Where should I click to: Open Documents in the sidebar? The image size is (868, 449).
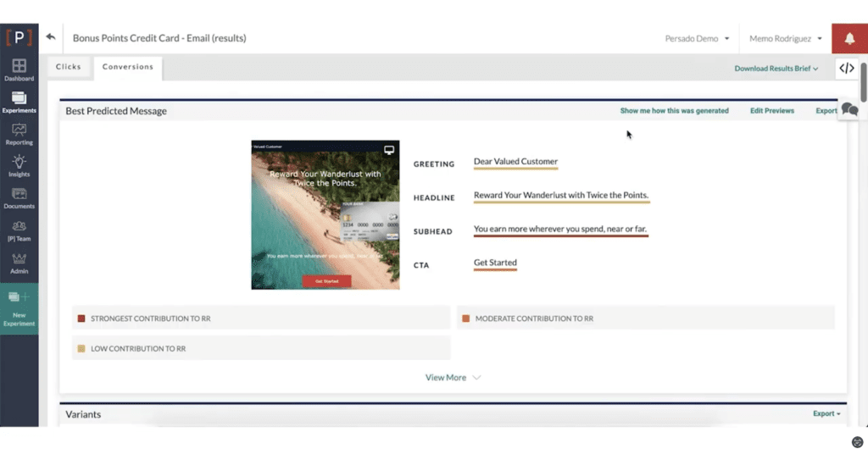click(x=19, y=198)
